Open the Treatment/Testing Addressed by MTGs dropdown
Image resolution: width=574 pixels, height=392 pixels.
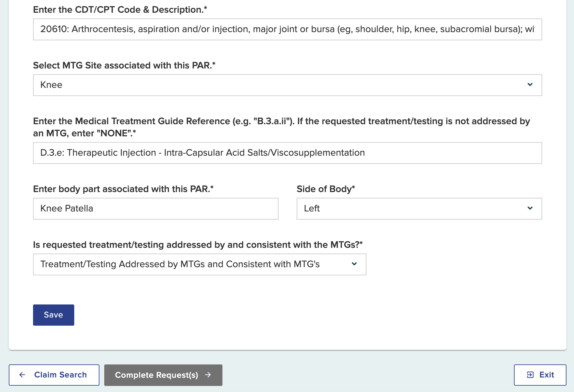tap(199, 264)
